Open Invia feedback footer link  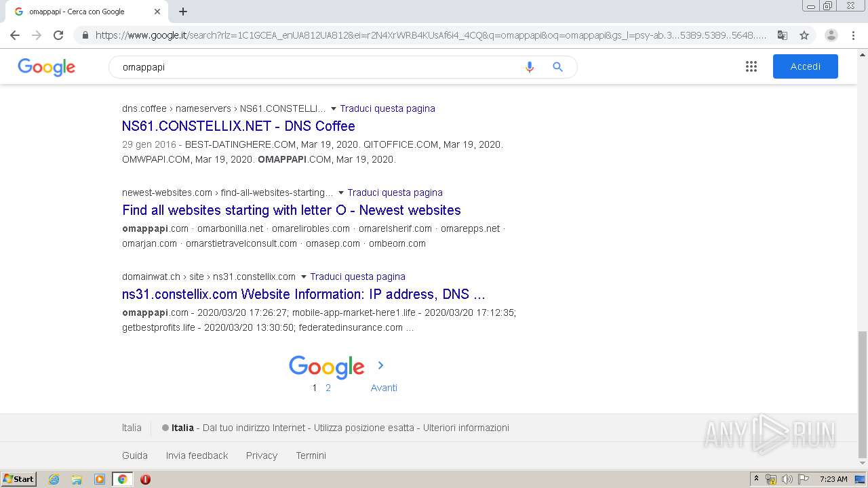pos(197,455)
